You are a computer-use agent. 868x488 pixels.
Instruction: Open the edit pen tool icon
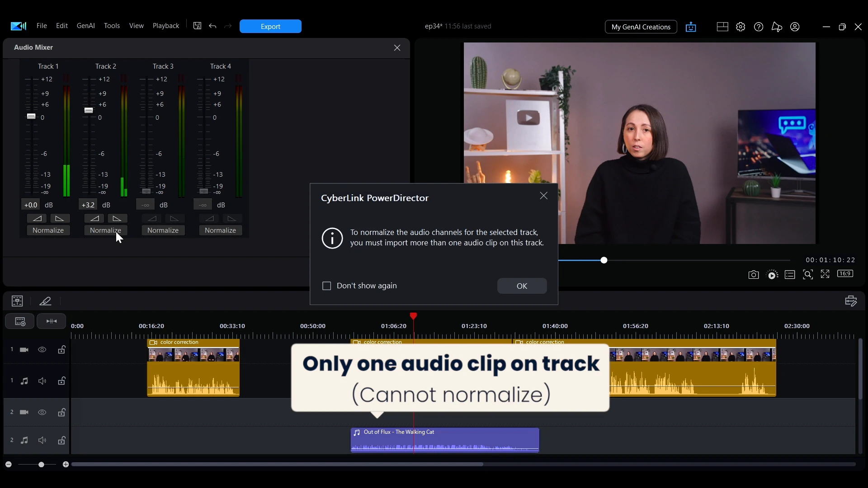point(45,301)
